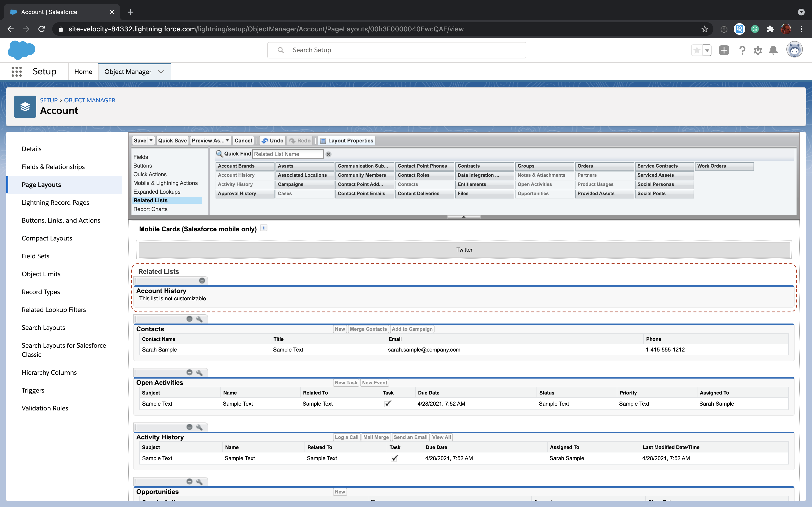Collapse the palette using the handle arrow
812x507 pixels.
coord(464,217)
